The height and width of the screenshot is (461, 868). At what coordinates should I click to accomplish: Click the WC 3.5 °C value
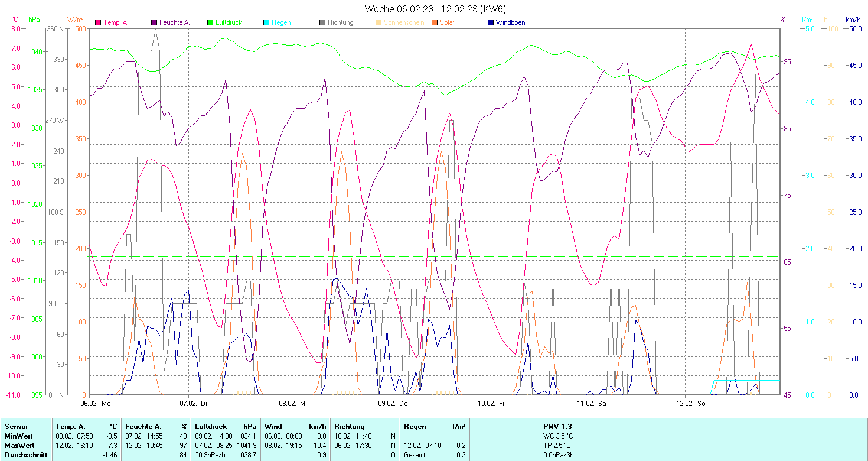[558, 436]
